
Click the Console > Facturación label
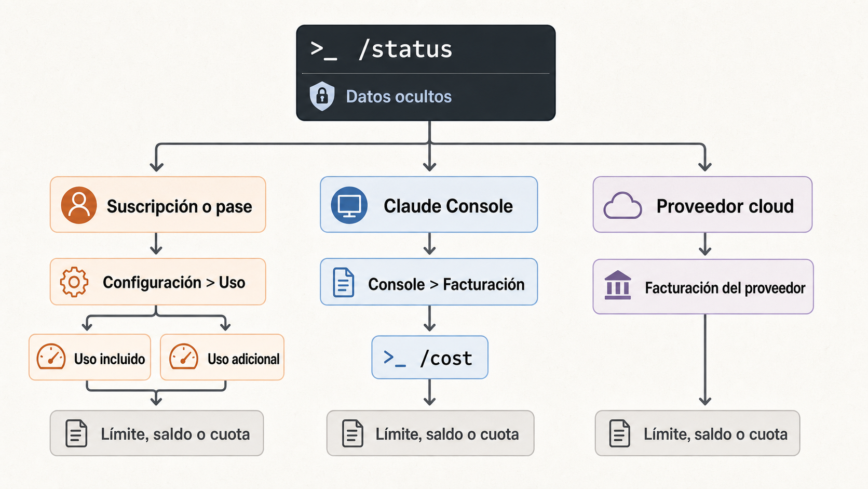pyautogui.click(x=446, y=284)
